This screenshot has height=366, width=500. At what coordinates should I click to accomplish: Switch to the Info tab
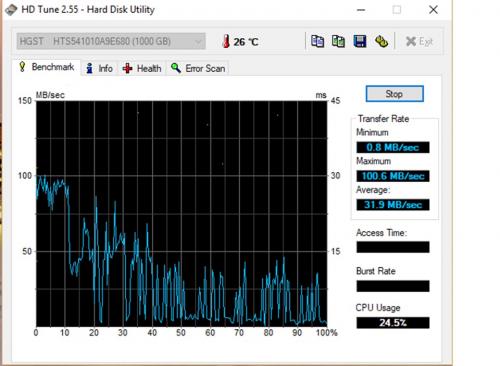[99, 68]
